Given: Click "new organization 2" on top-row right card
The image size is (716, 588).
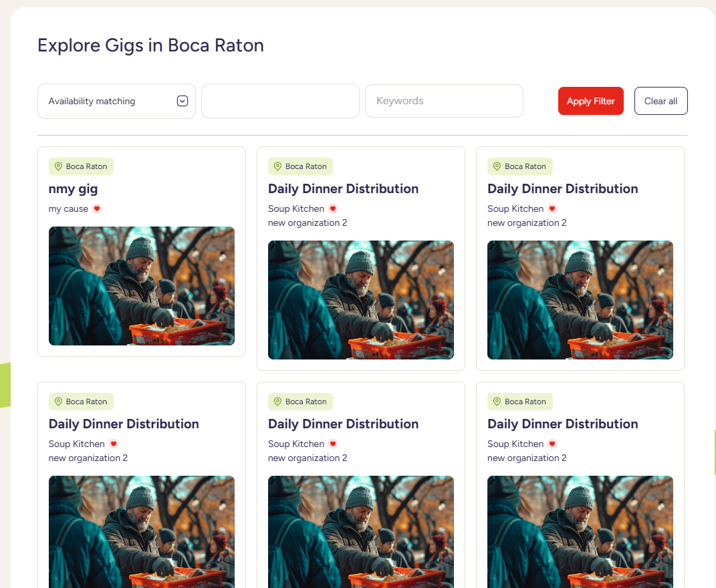Looking at the screenshot, I should (527, 223).
